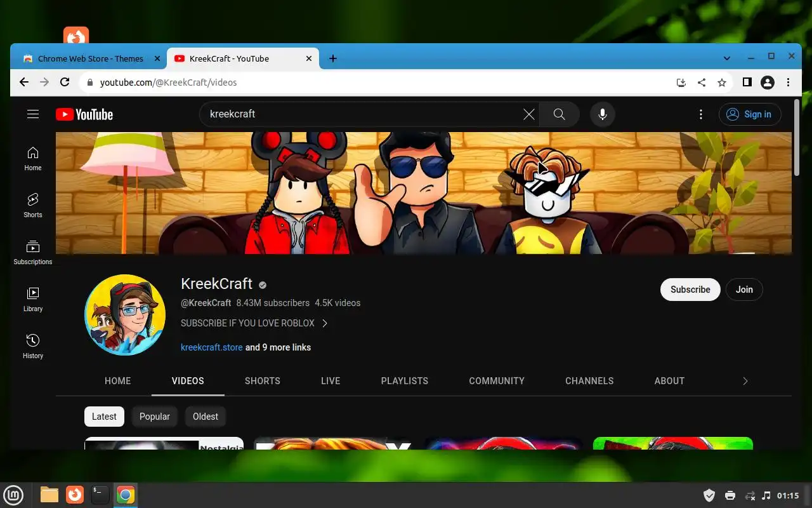Click the KreekCraft channel avatar

point(125,315)
